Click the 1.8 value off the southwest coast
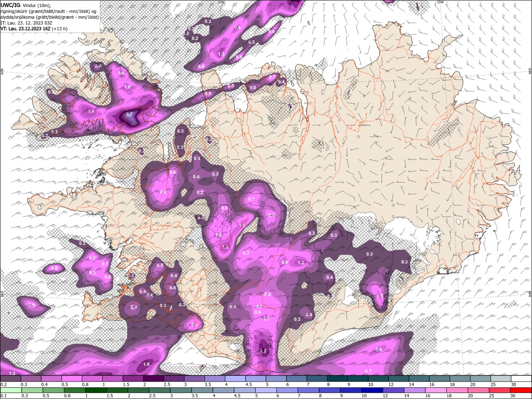Image resolution: width=532 pixels, height=399 pixels. (146, 364)
